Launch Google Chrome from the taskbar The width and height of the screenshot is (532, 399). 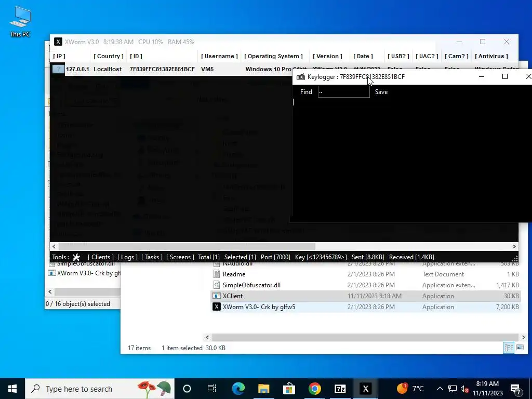click(314, 389)
